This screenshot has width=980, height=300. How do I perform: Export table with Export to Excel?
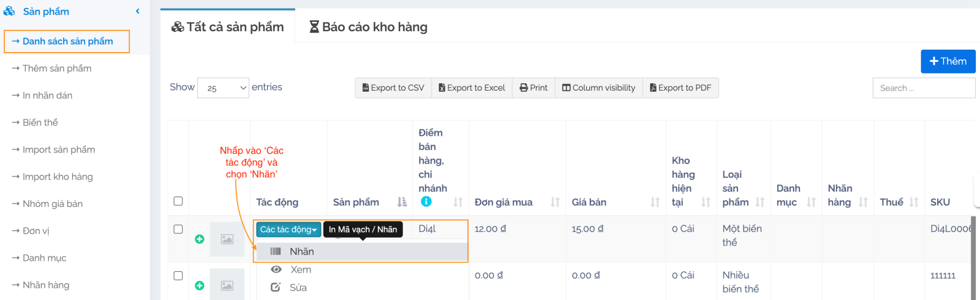click(x=472, y=88)
